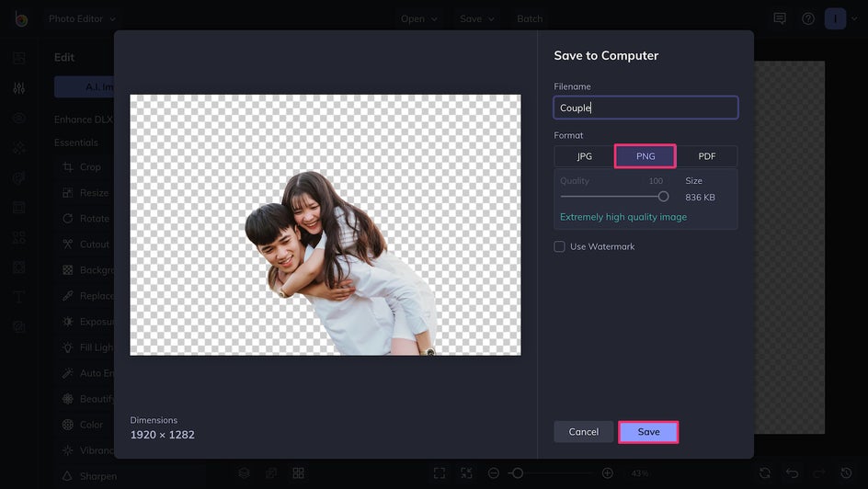Click the redo arrow icon
Viewport: 868px width, 489px height.
click(x=819, y=473)
